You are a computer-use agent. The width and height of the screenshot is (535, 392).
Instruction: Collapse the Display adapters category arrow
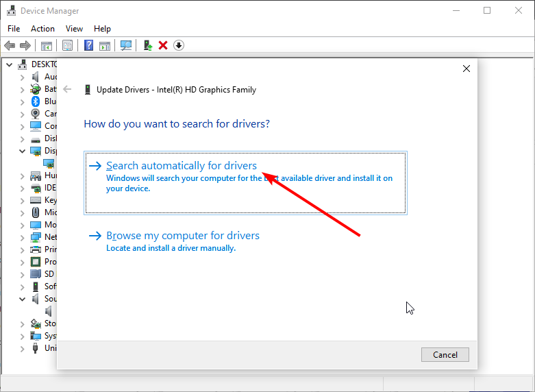[x=23, y=151]
